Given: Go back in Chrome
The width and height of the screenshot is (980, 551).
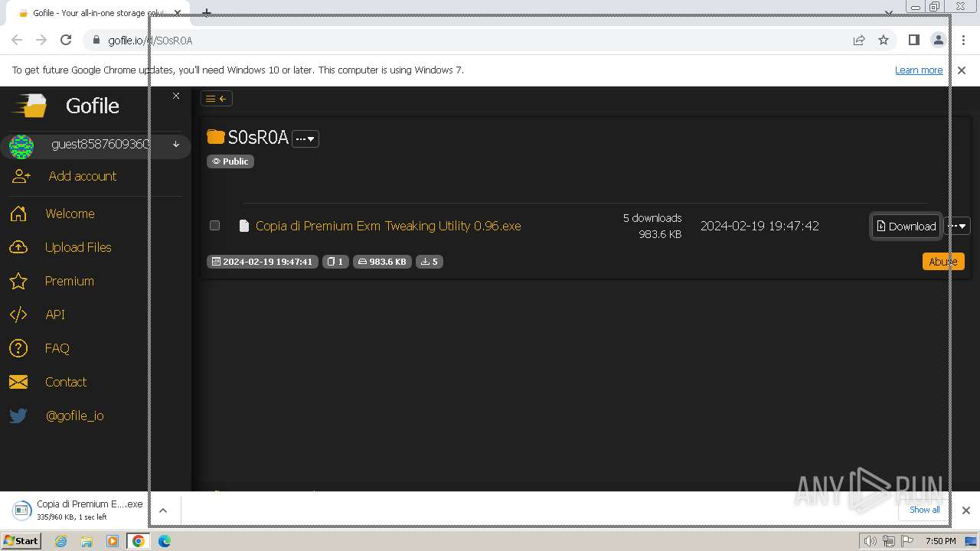Looking at the screenshot, I should 17,40.
